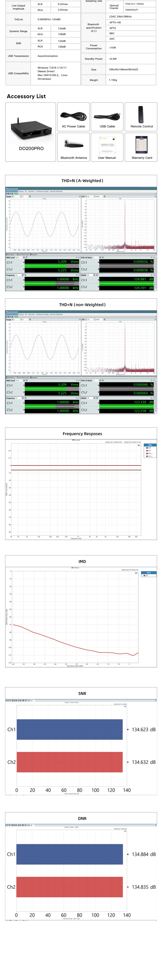162x980 pixels.
Task: Open Continuous Sweep tab in A-Weighted panel
Action: [42, 191]
